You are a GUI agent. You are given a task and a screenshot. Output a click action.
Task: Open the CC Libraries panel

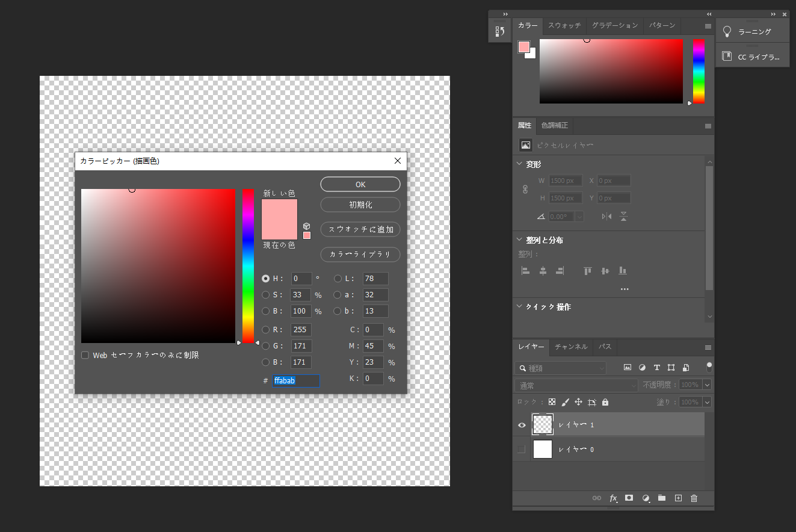pyautogui.click(x=752, y=57)
